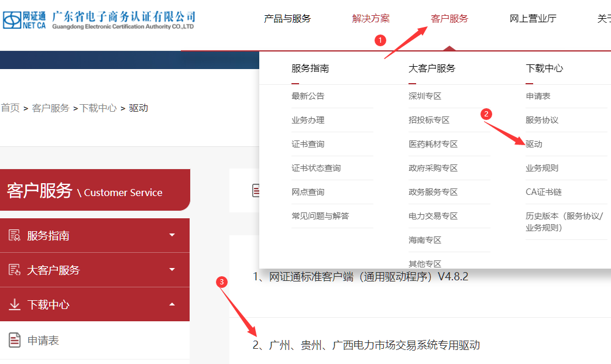The width and height of the screenshot is (611, 364).
Task: Go to 深圳专区 in 大客户服务
Action: 425,96
